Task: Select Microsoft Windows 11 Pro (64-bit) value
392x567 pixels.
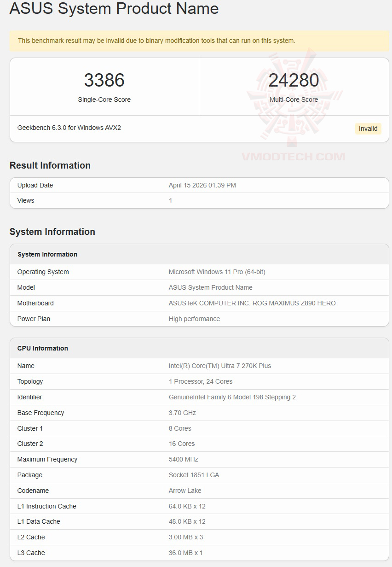Action: (217, 272)
